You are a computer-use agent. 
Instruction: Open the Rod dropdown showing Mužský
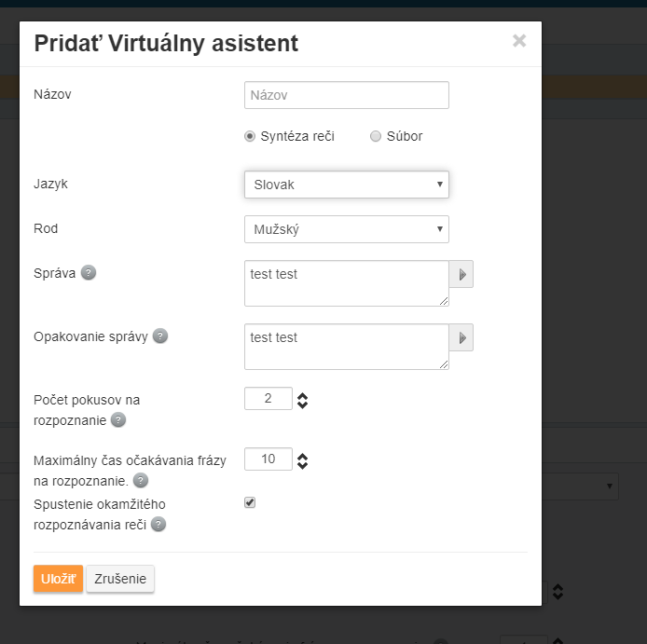pos(347,229)
